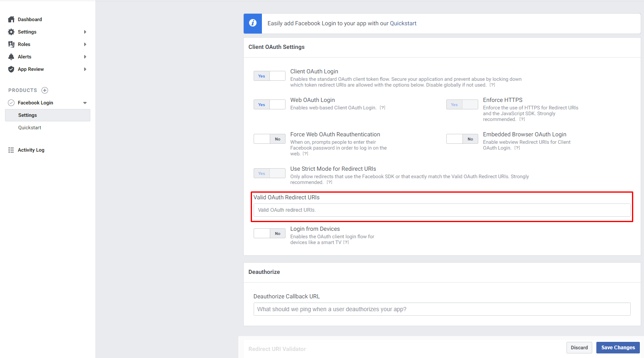Open the Roles menu item
644x358 pixels.
point(24,44)
